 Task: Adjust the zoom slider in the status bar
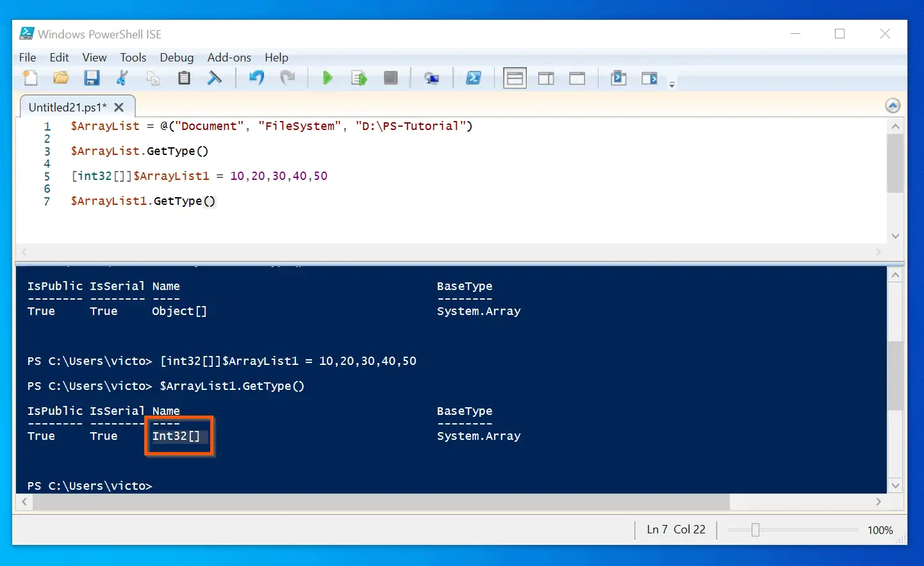tap(755, 530)
